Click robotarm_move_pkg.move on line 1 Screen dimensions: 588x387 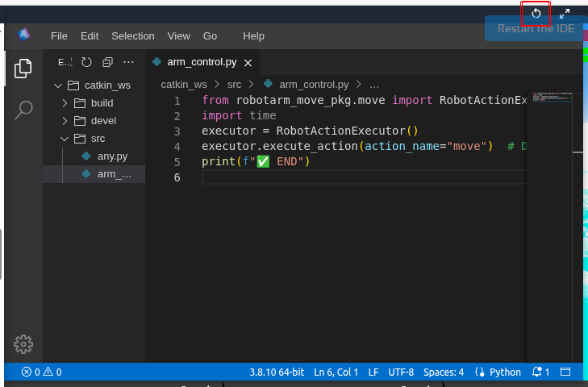pos(311,101)
